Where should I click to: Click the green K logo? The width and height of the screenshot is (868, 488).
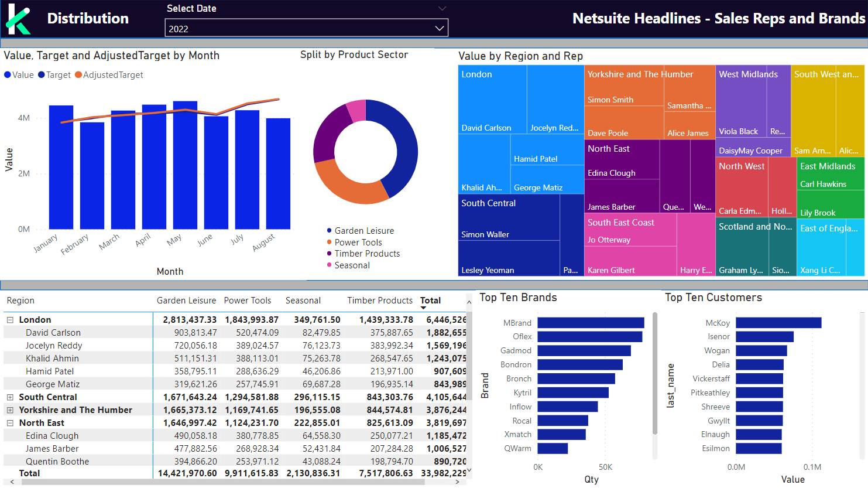pos(18,19)
